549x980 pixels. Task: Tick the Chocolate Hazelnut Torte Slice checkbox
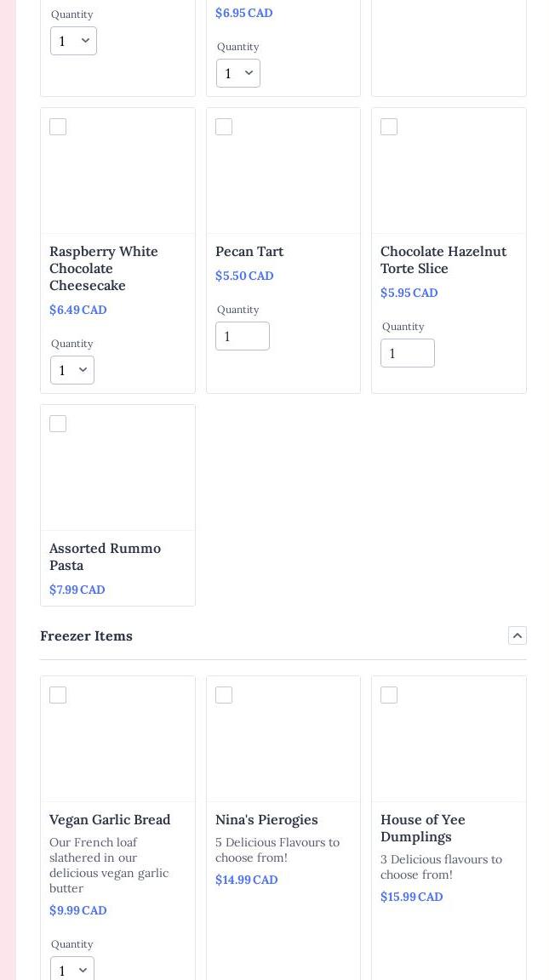389,127
